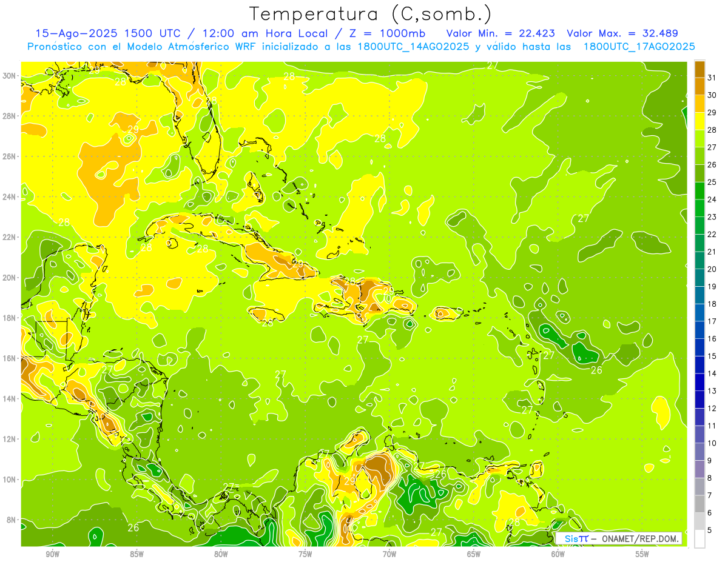Click the color scale value 11

pos(712,426)
